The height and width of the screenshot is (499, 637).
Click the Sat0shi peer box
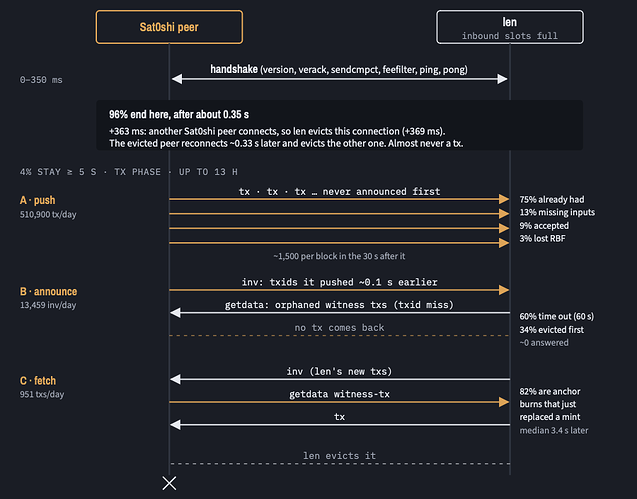coord(169,27)
